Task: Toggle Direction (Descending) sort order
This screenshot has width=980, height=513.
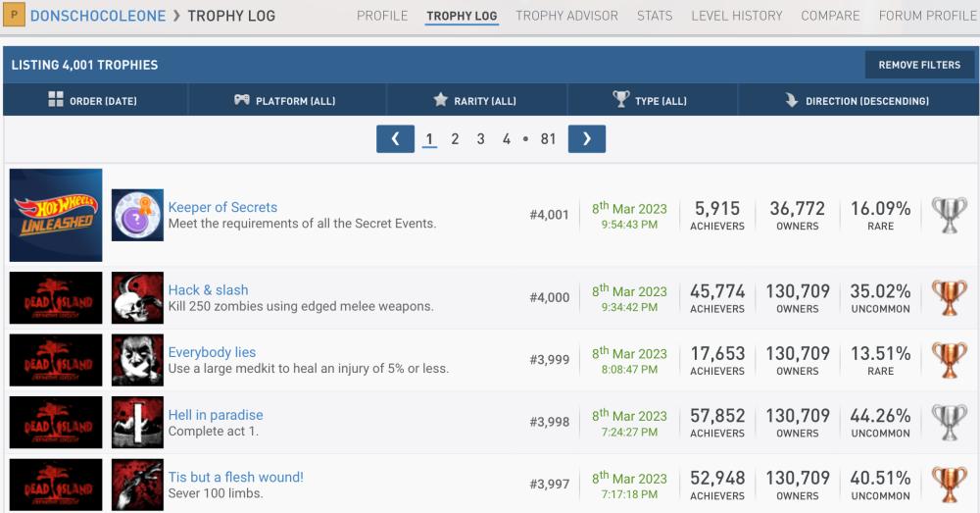Action: click(857, 101)
